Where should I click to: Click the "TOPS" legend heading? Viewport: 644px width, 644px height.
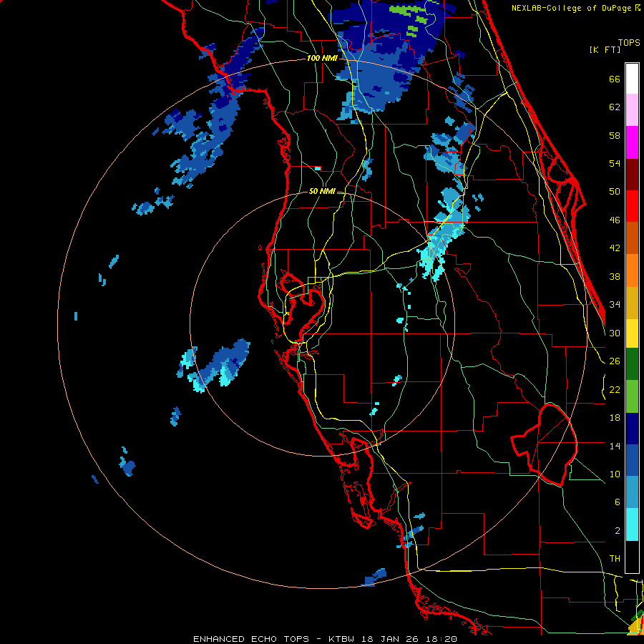(x=629, y=42)
